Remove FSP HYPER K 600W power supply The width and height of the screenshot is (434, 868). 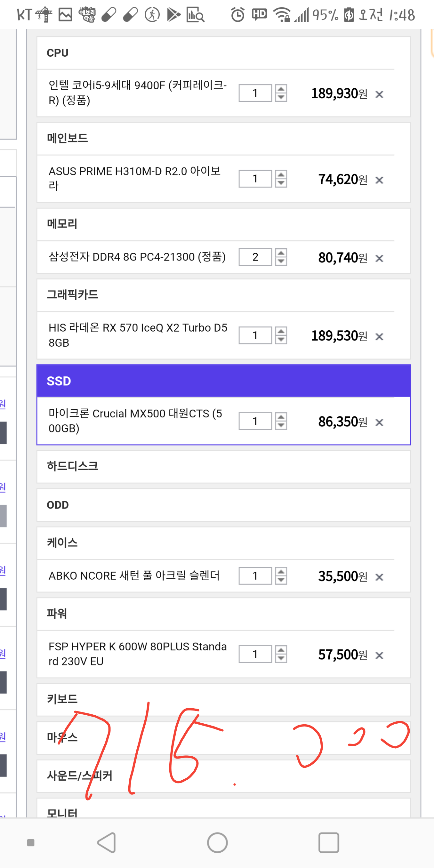coord(379,655)
